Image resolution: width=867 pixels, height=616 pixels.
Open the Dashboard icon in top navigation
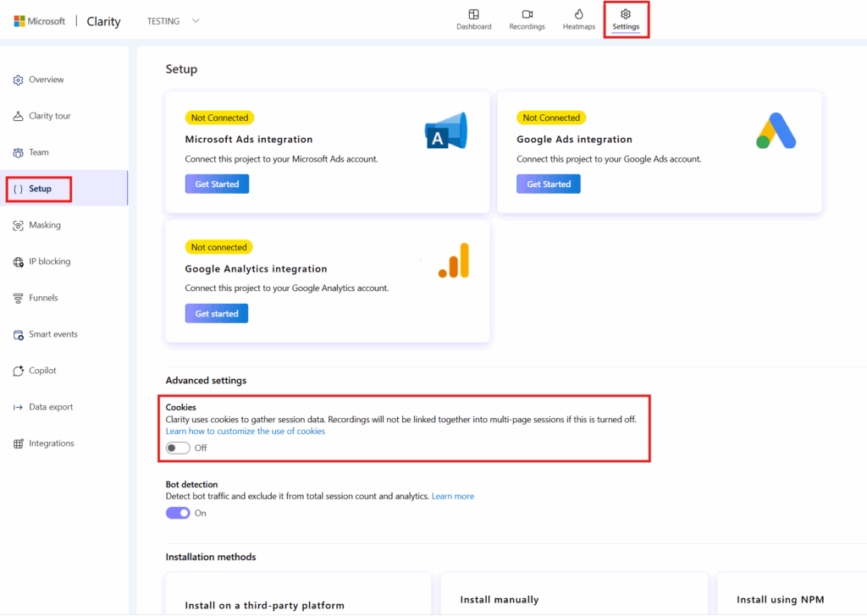474,14
